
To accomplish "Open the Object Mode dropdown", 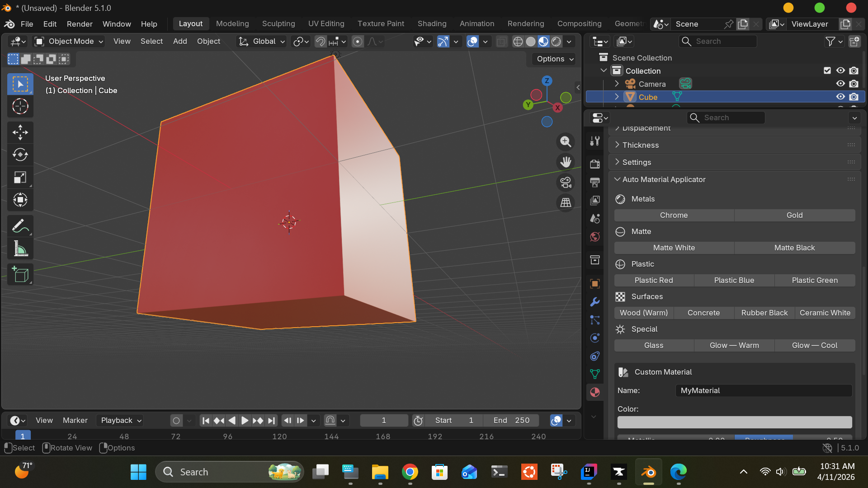I will coord(70,42).
